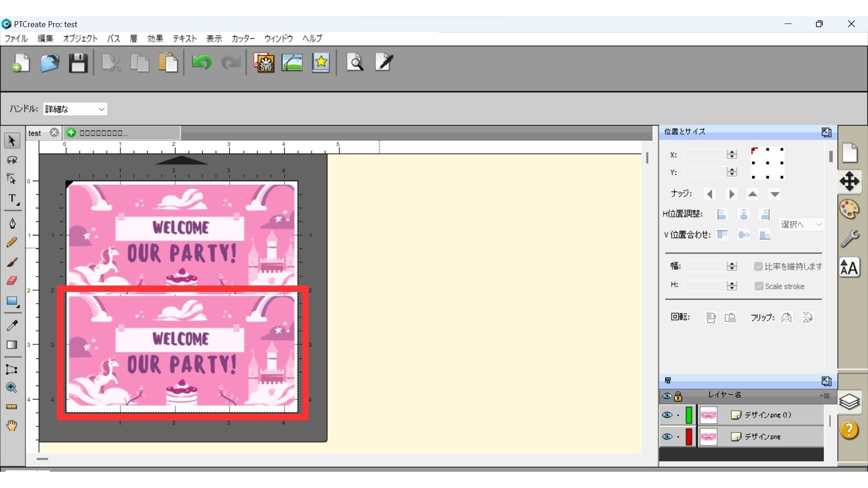
Task: Select the Ruler measure tool
Action: click(12, 407)
